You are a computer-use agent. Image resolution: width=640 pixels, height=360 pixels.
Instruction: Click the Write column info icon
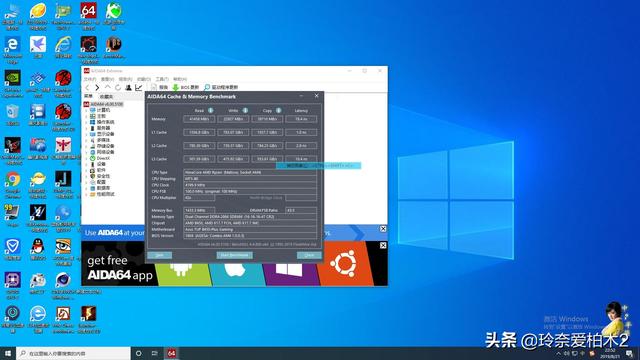coord(245,110)
